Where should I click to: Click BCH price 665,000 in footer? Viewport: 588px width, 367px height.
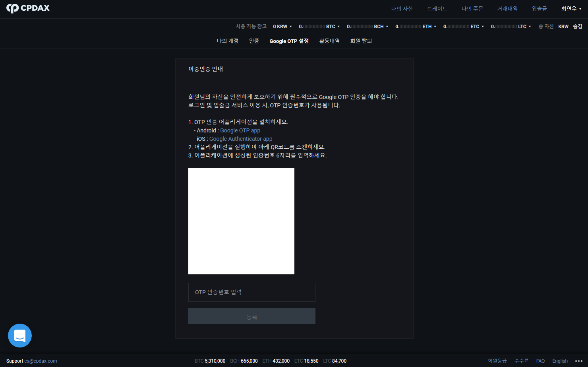[x=249, y=361]
